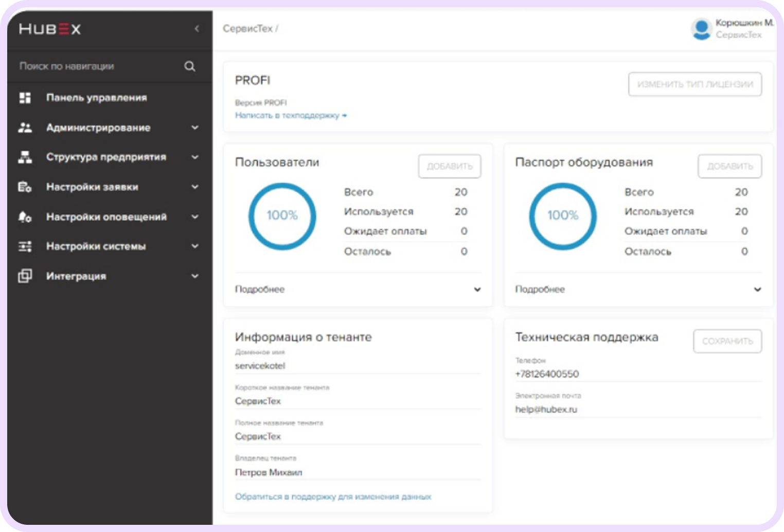Click the Панель управления dashboard icon
The width and height of the screenshot is (784, 532).
(x=25, y=98)
